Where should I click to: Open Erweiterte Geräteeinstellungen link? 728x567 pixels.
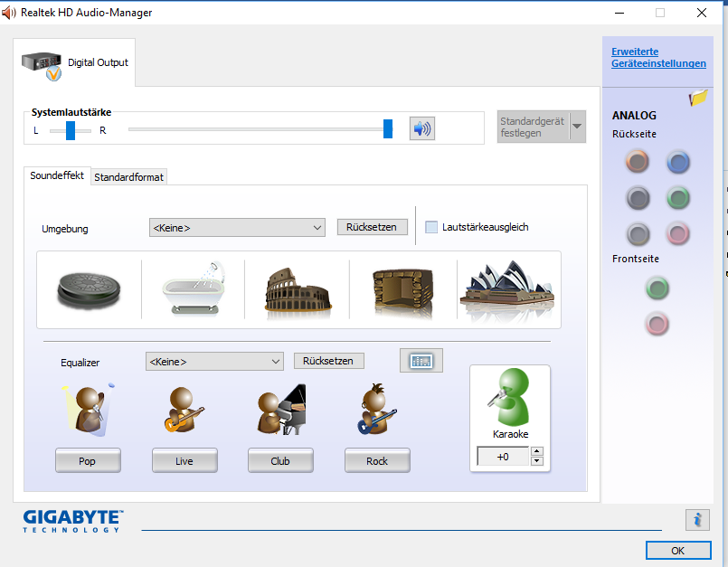pyautogui.click(x=658, y=58)
